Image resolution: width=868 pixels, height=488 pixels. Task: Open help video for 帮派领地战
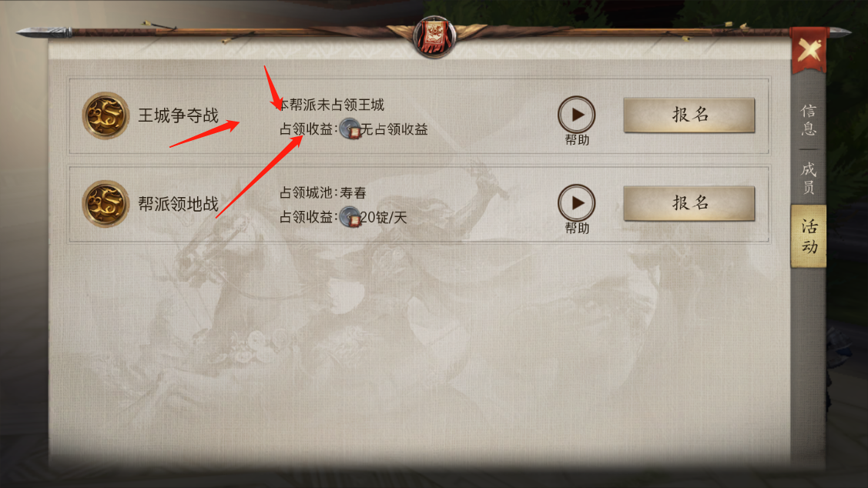576,203
